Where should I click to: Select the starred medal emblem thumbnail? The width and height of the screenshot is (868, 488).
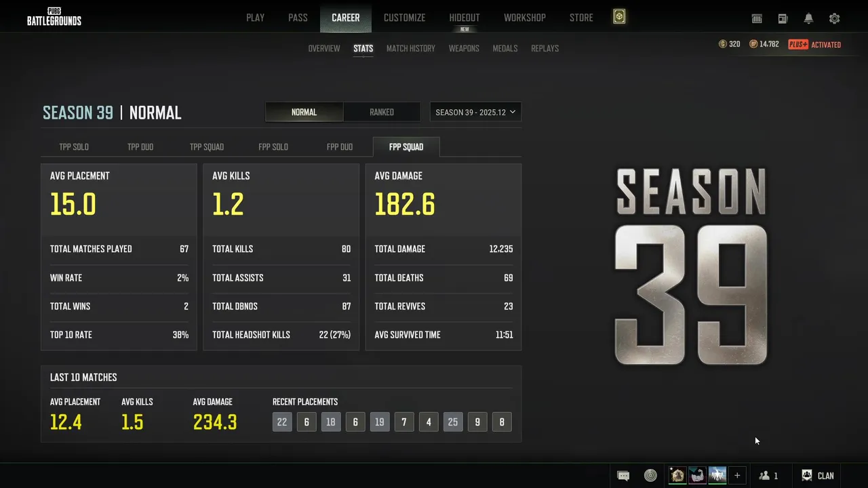(677, 475)
